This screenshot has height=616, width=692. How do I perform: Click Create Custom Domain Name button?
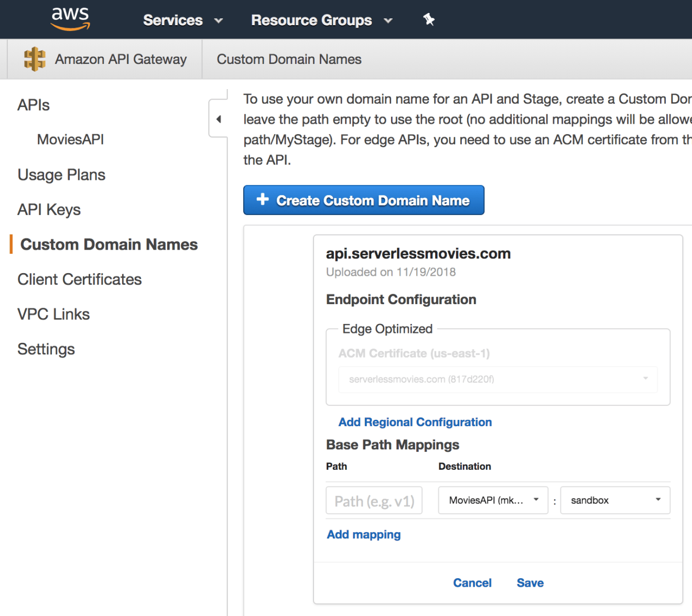[364, 200]
